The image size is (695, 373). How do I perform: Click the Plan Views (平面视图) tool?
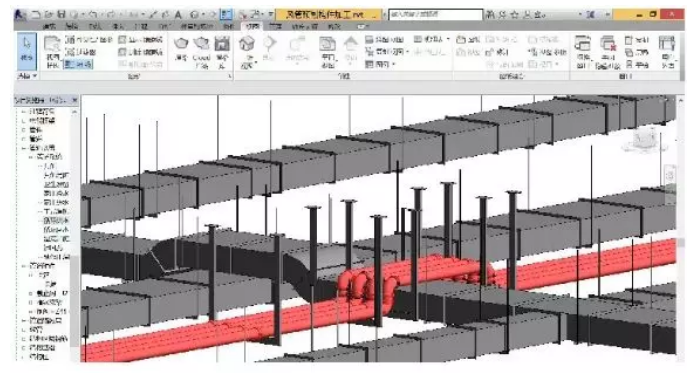coord(328,52)
